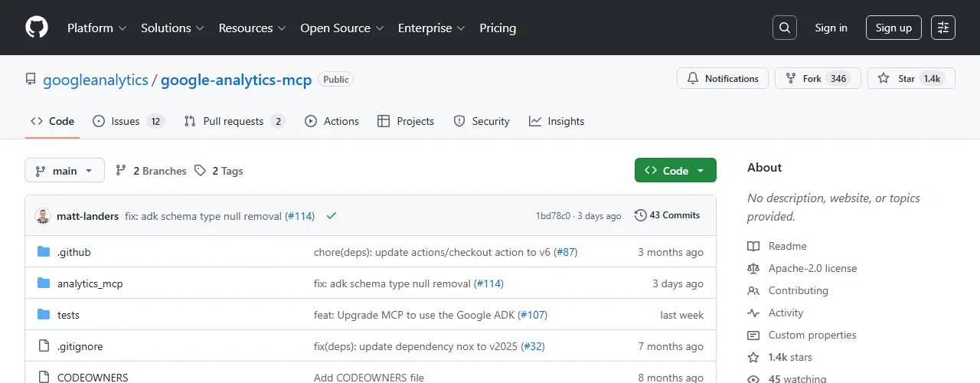
Task: Click the bell icon in Notifications
Action: pos(693,78)
